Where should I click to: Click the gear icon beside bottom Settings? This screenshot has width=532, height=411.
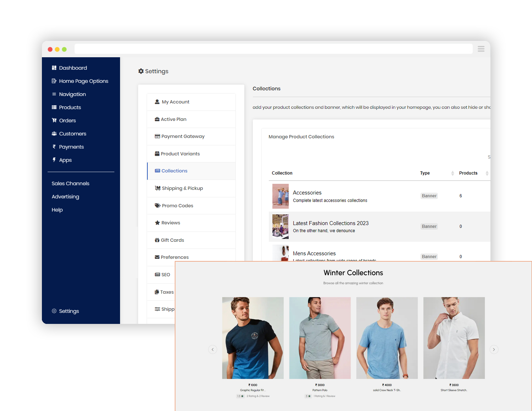(x=54, y=311)
